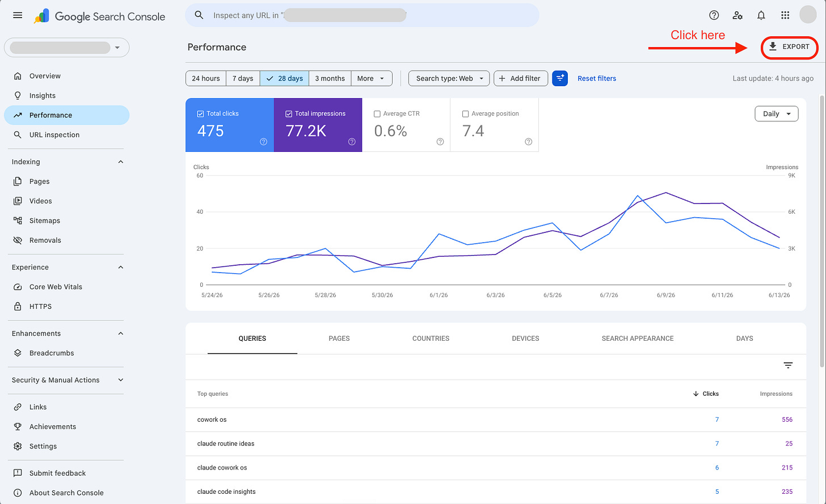
Task: Click the HTTPS padlock icon
Action: (x=18, y=306)
